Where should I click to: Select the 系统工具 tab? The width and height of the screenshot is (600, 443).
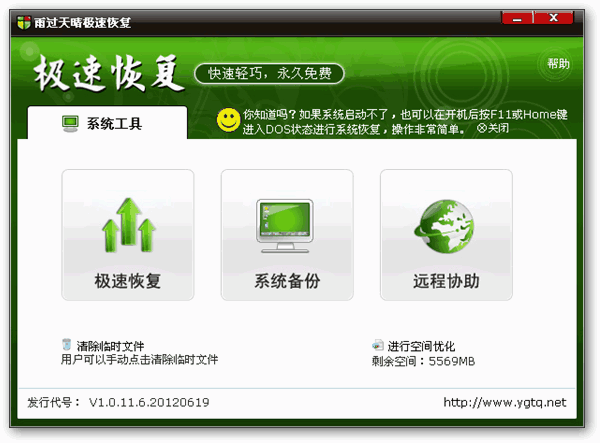pos(107,123)
